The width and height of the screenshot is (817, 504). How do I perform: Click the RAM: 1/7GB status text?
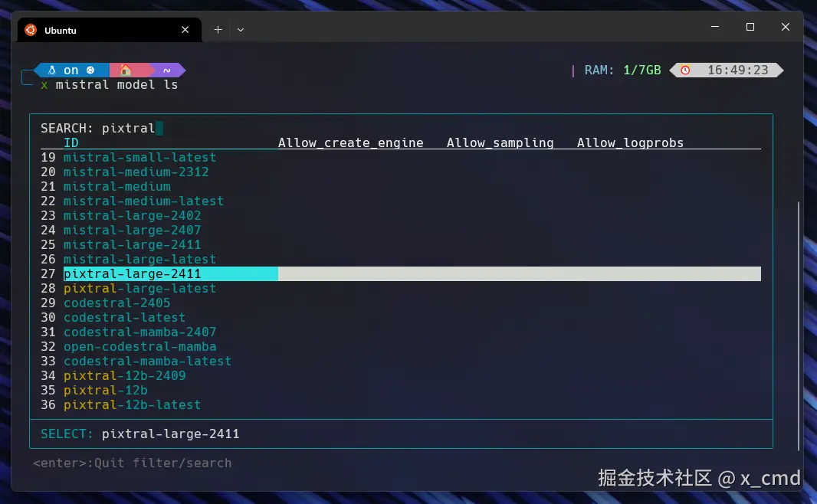pos(622,70)
